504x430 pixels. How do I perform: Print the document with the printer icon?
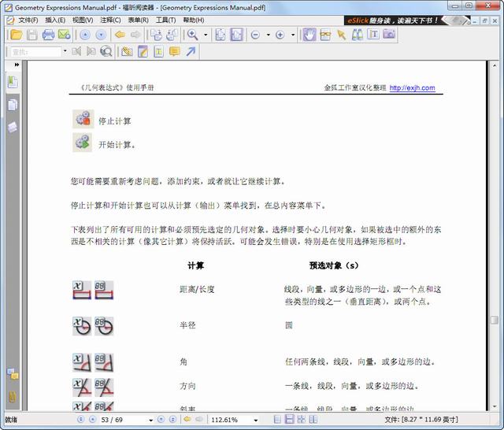coord(48,35)
